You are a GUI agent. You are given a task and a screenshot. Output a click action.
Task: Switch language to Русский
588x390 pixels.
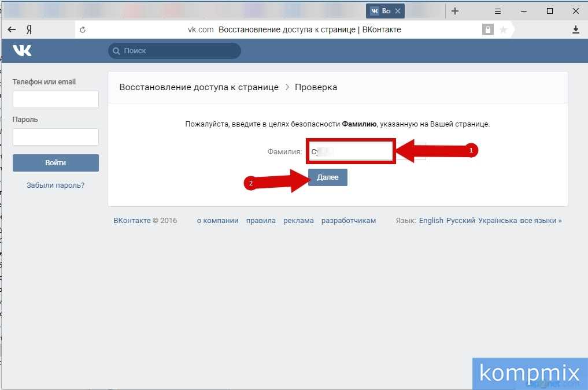(460, 220)
